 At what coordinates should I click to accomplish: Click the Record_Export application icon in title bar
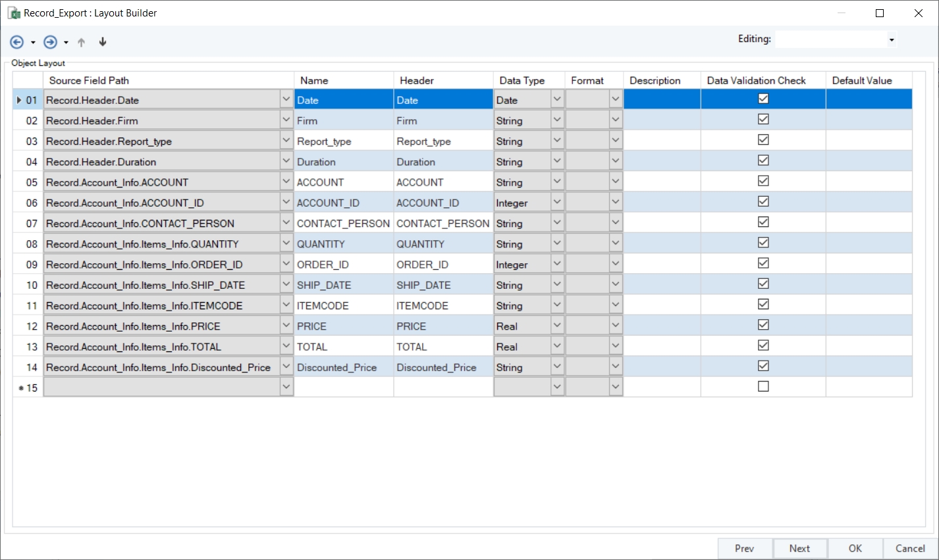pos(14,13)
